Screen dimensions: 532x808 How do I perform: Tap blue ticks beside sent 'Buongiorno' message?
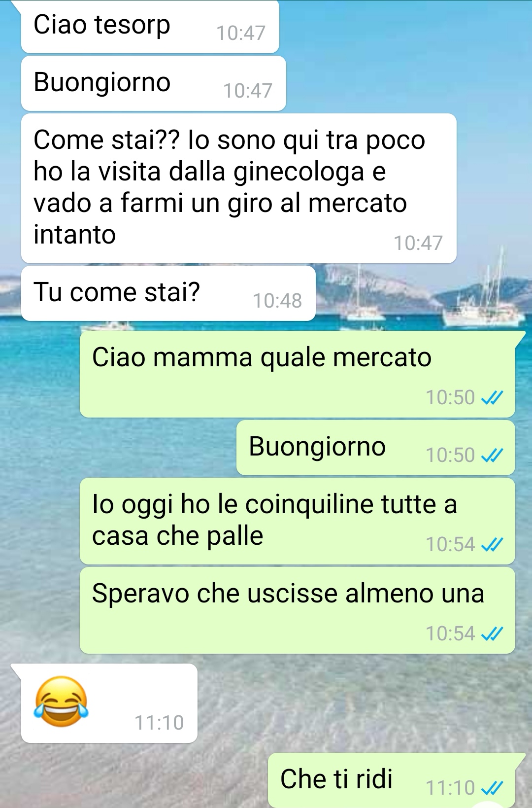(492, 455)
